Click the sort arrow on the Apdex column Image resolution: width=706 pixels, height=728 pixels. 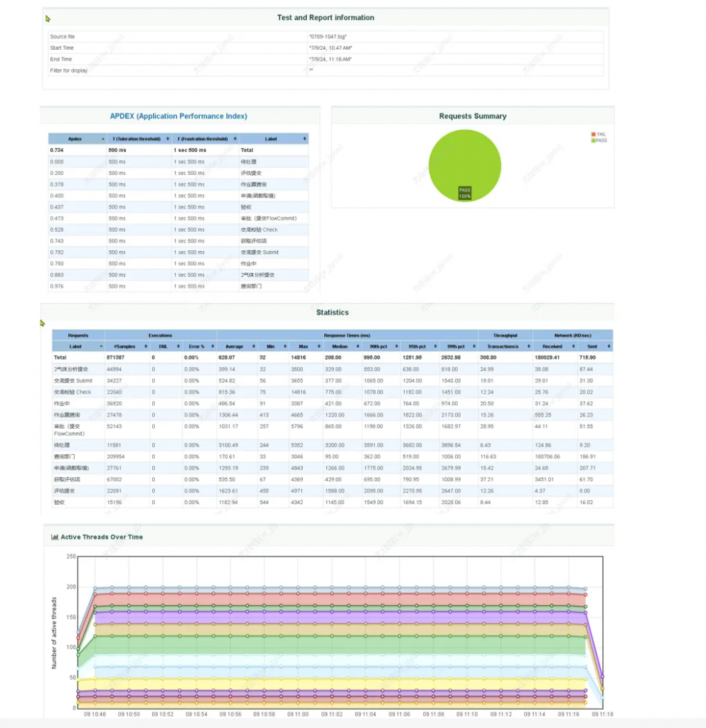click(x=104, y=139)
